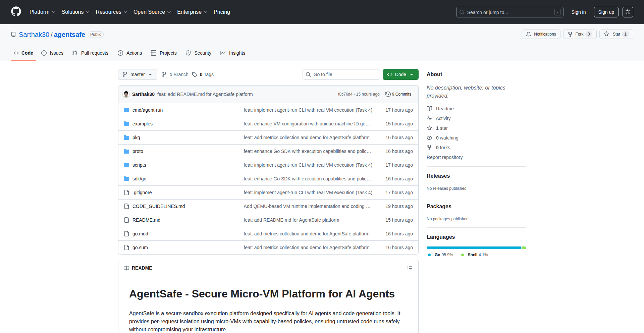The image size is (644, 333).
Task: Click the sdk/go folder icon
Action: [x=126, y=179]
